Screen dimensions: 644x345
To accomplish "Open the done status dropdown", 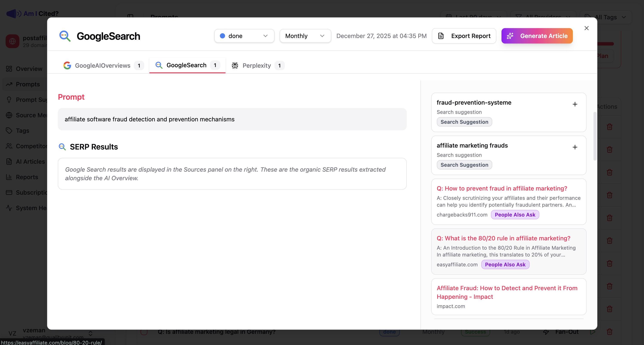I will point(244,36).
